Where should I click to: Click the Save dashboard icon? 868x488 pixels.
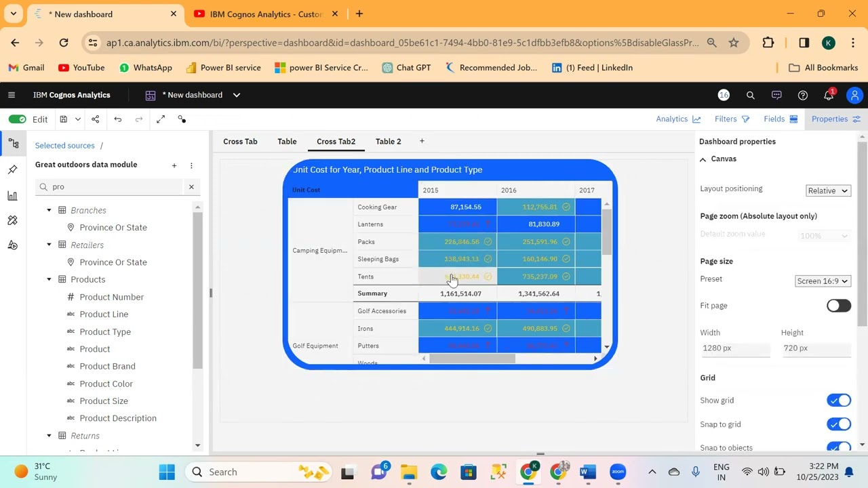point(63,119)
